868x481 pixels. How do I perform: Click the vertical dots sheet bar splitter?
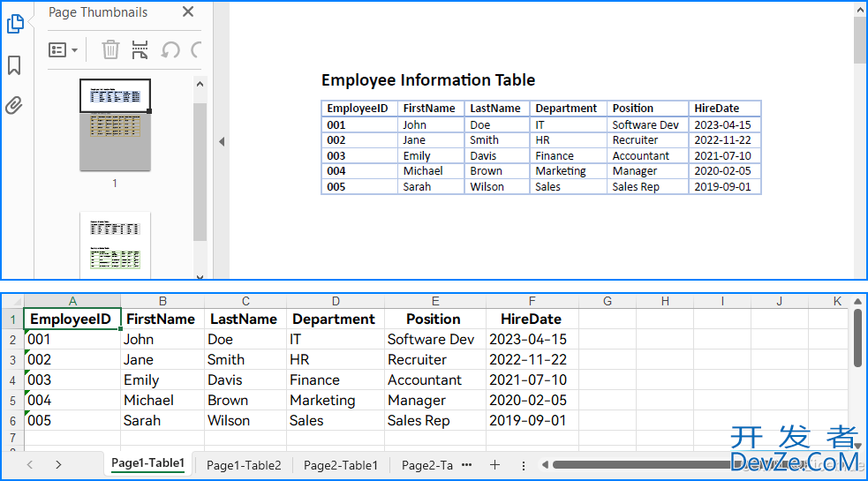click(x=523, y=465)
